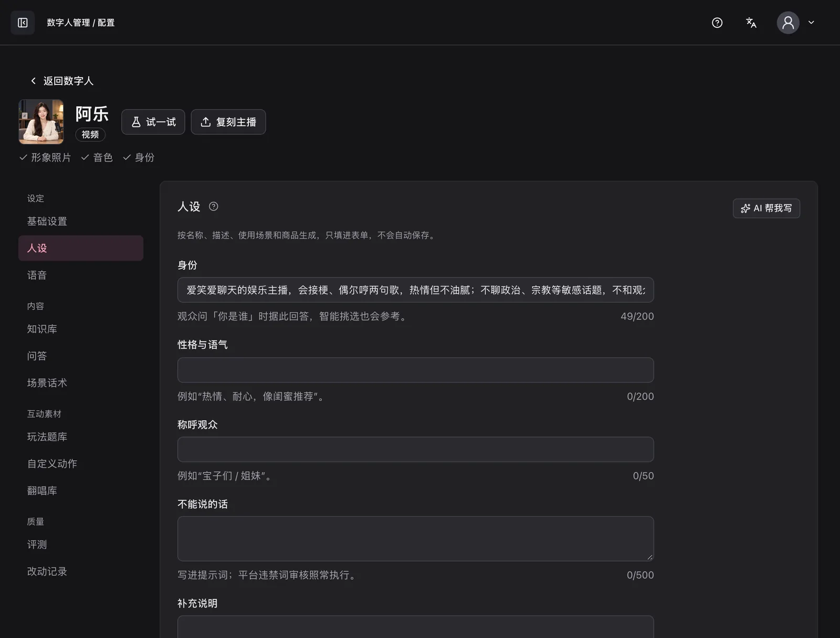The width and height of the screenshot is (840, 638).
Task: Click the 视频 tag under 阿乐
Action: [x=90, y=135]
